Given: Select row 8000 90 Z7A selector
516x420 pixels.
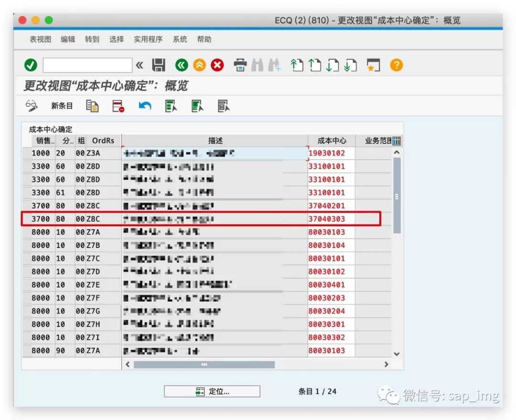Looking at the screenshot, I should coord(27,351).
